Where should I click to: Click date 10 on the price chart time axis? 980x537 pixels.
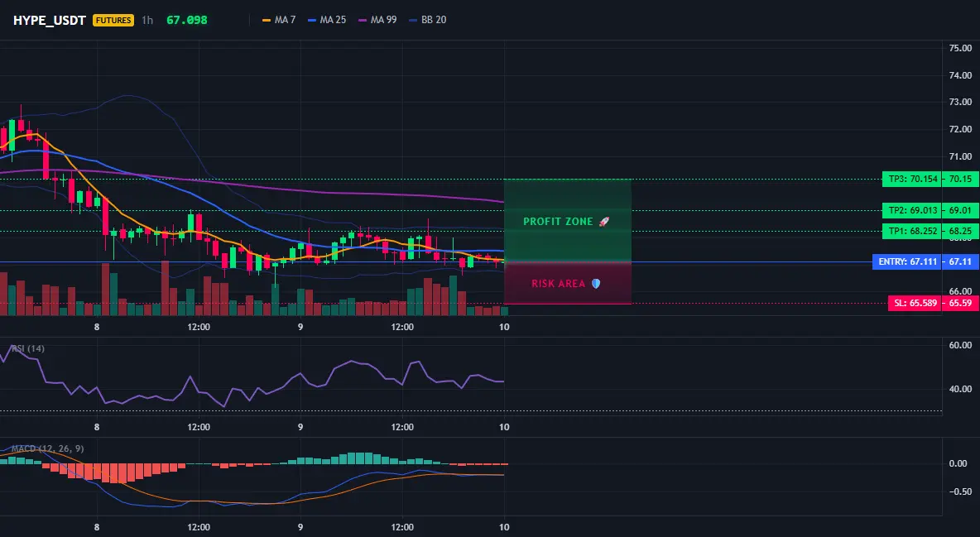pyautogui.click(x=504, y=327)
